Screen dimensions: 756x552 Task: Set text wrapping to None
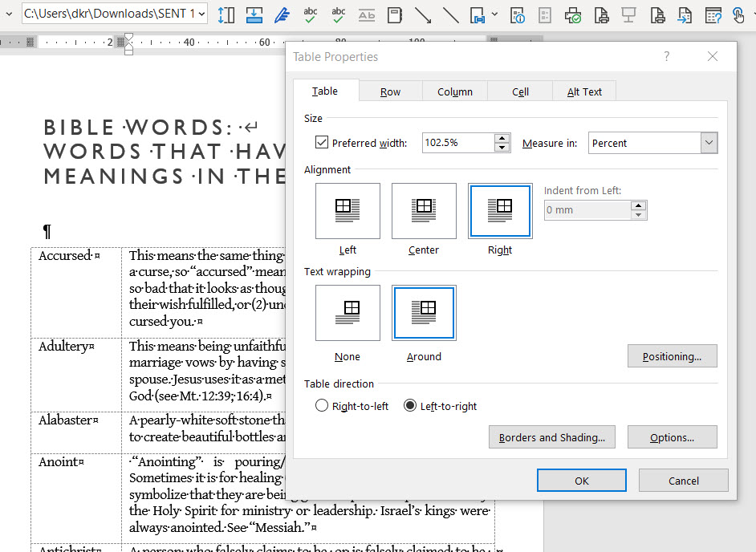(x=348, y=313)
